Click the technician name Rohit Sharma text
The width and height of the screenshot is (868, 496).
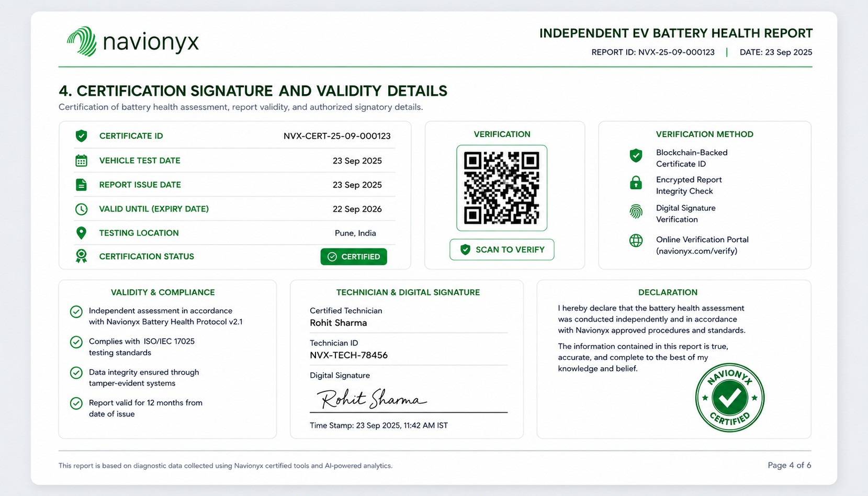tap(339, 323)
